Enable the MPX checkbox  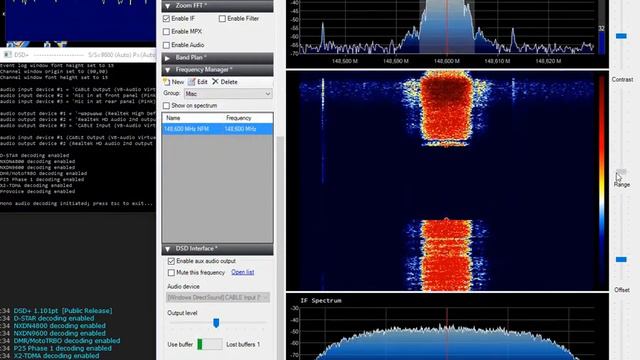pos(166,32)
